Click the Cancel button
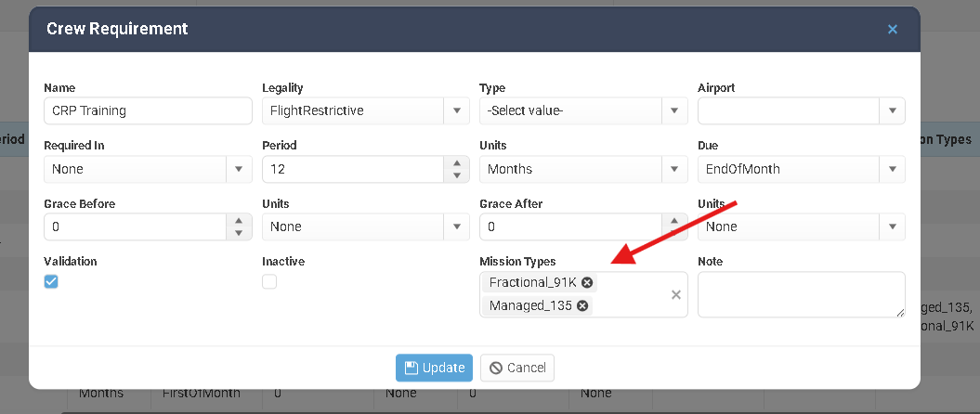 point(517,368)
